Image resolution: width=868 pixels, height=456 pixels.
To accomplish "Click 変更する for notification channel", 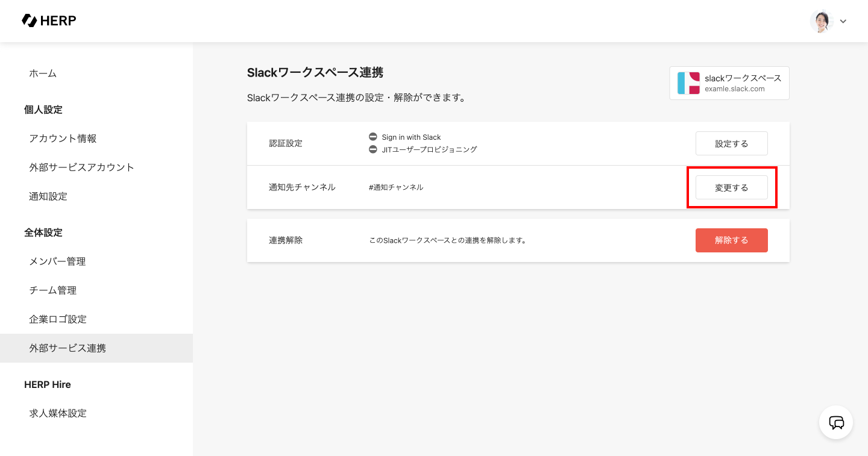I will (x=731, y=187).
